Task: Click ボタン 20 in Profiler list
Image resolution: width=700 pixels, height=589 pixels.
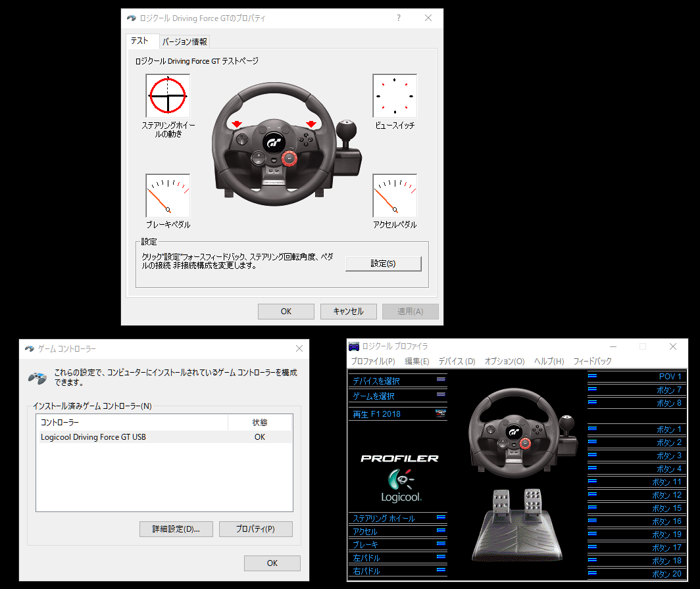Action: [637, 574]
